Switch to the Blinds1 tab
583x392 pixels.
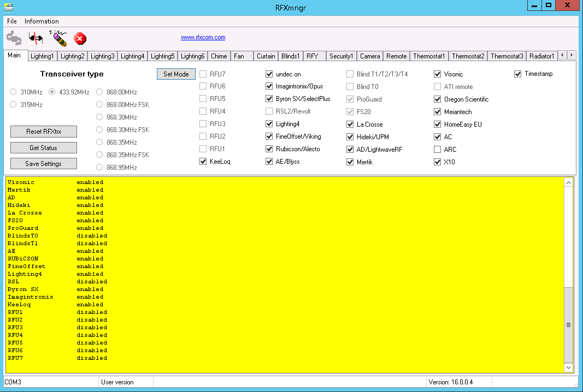coord(290,56)
